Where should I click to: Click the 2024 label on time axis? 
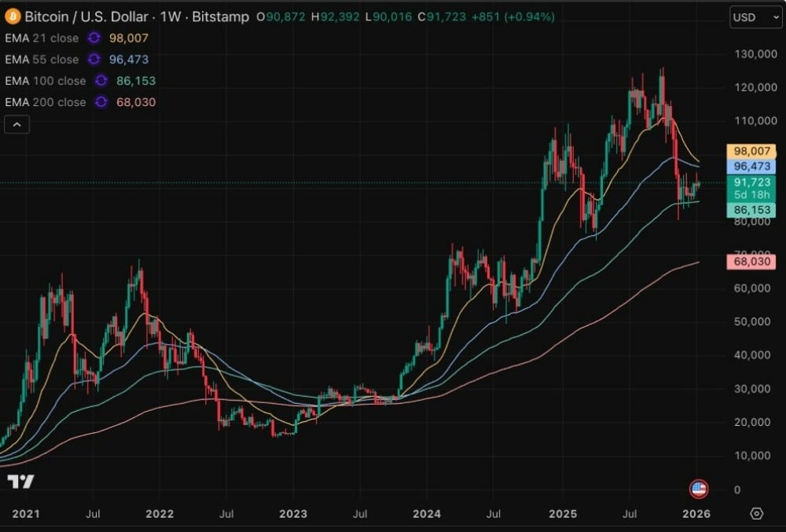tap(427, 514)
